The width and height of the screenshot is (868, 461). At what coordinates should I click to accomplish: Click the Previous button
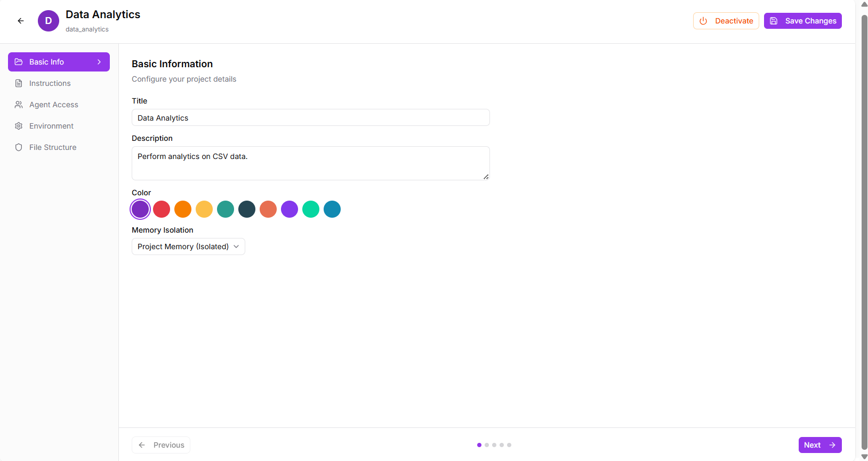[x=161, y=445]
